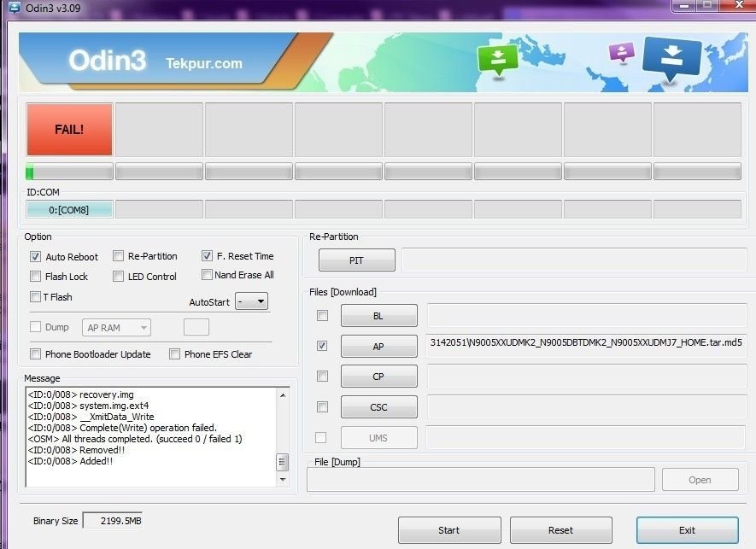The width and height of the screenshot is (756, 549).
Task: Check the Phone EFS Clear option
Action: pyautogui.click(x=174, y=354)
